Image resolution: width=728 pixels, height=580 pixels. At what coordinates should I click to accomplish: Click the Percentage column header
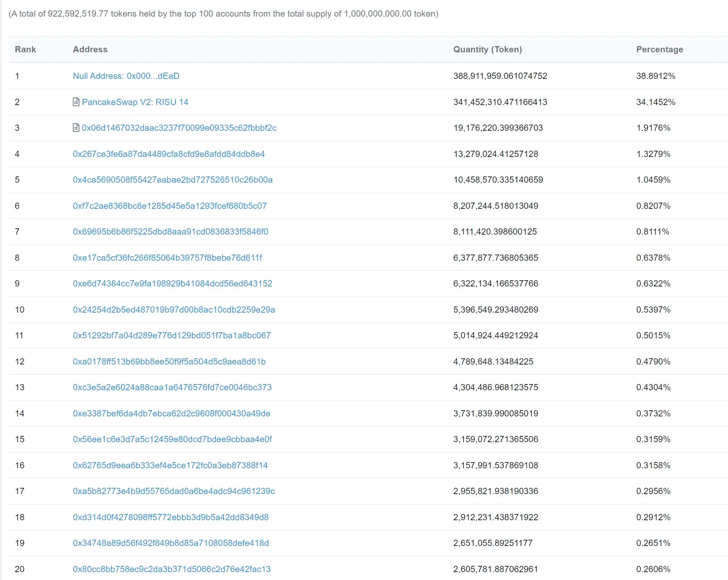tap(659, 49)
